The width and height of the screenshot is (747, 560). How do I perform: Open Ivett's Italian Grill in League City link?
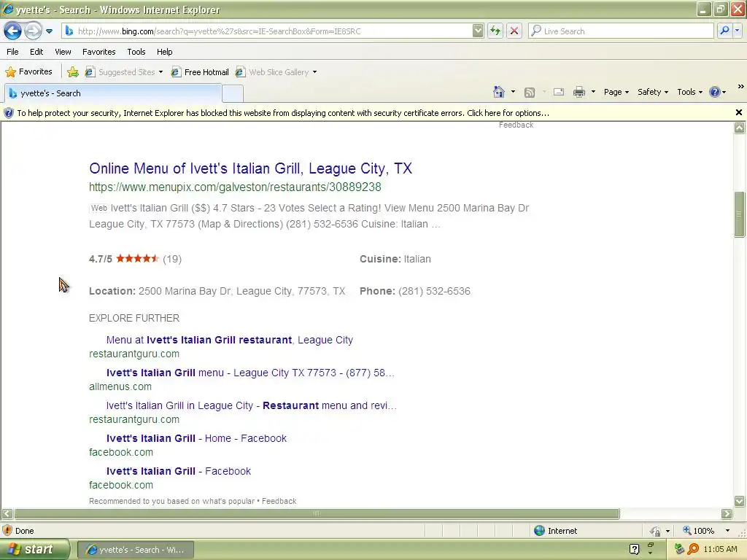[251, 405]
